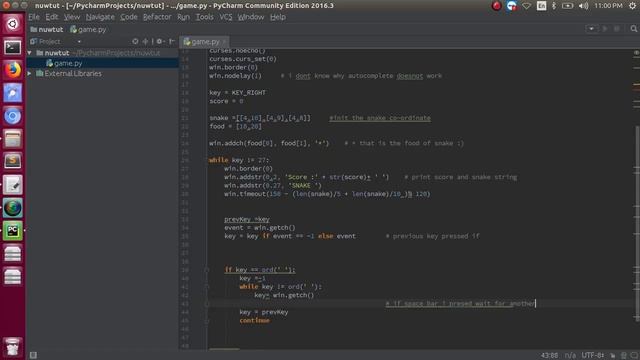Click the Bluetooth indicator
The height and width of the screenshot is (360, 640).
click(x=554, y=6)
